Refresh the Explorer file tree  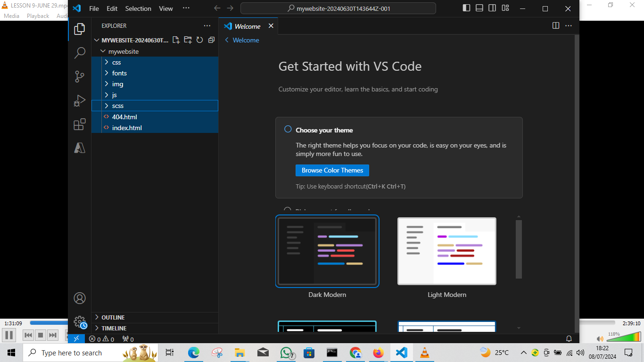tap(199, 40)
